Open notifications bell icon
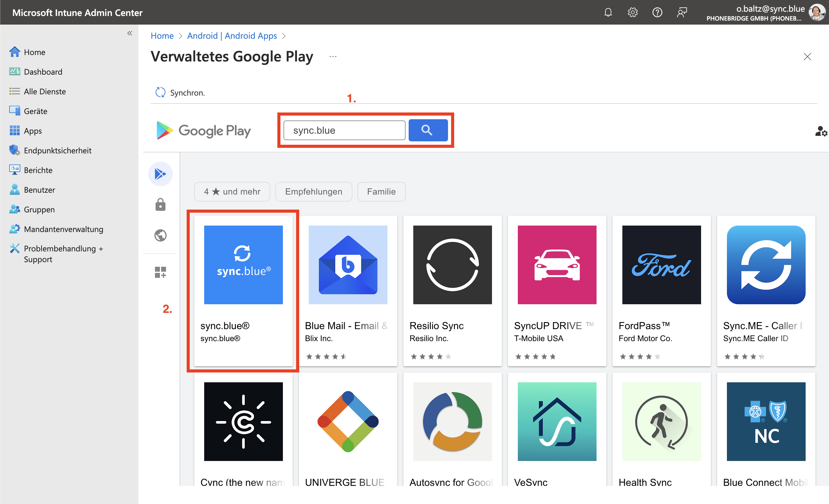829x504 pixels. pyautogui.click(x=608, y=12)
